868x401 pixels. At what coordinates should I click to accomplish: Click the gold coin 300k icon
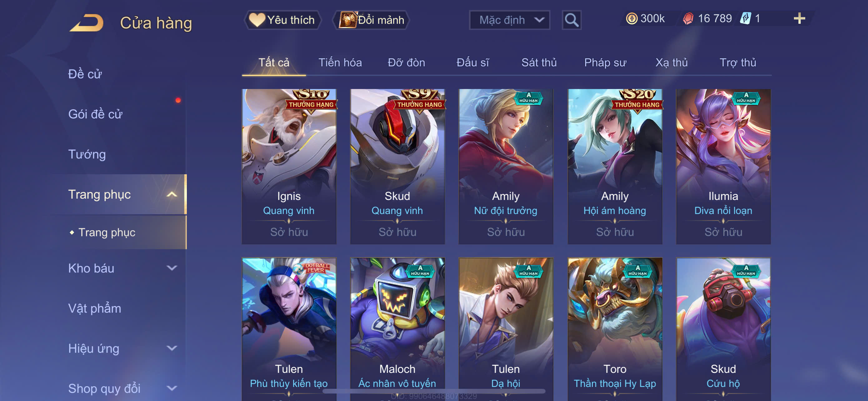click(x=632, y=18)
